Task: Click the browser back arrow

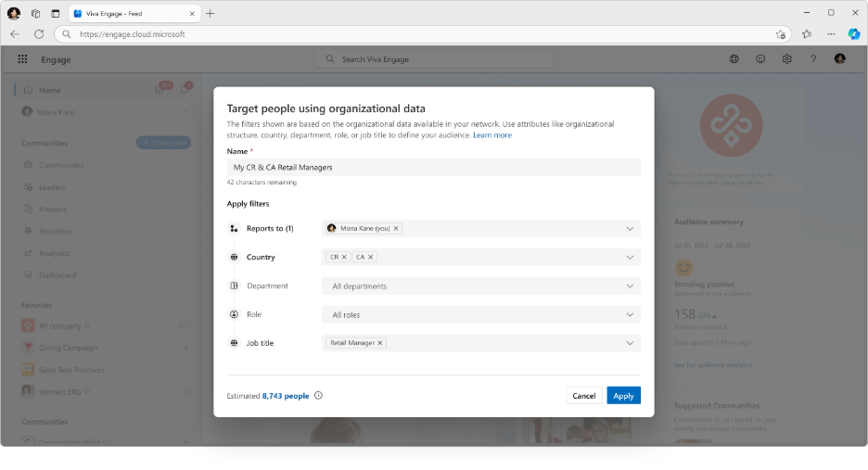Action: click(x=15, y=33)
